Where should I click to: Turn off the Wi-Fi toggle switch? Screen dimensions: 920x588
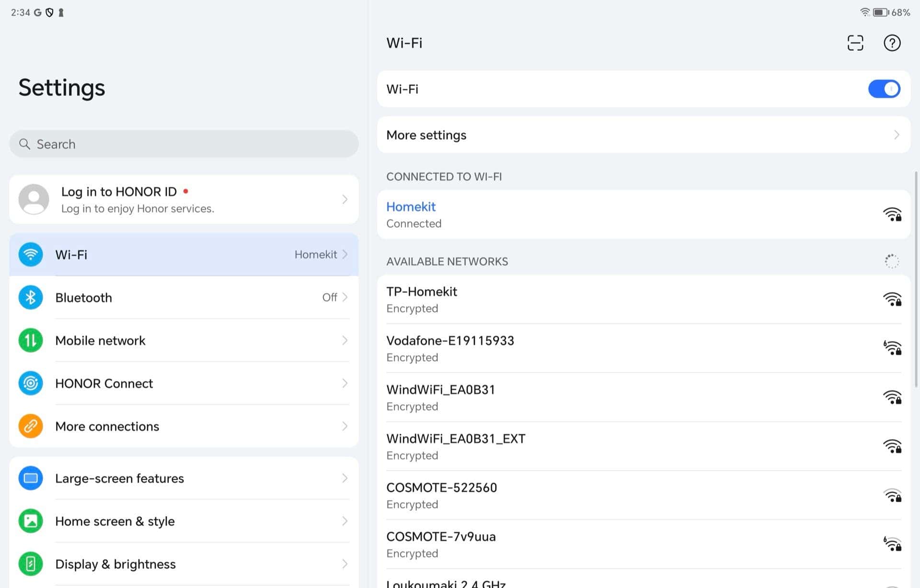click(x=884, y=89)
